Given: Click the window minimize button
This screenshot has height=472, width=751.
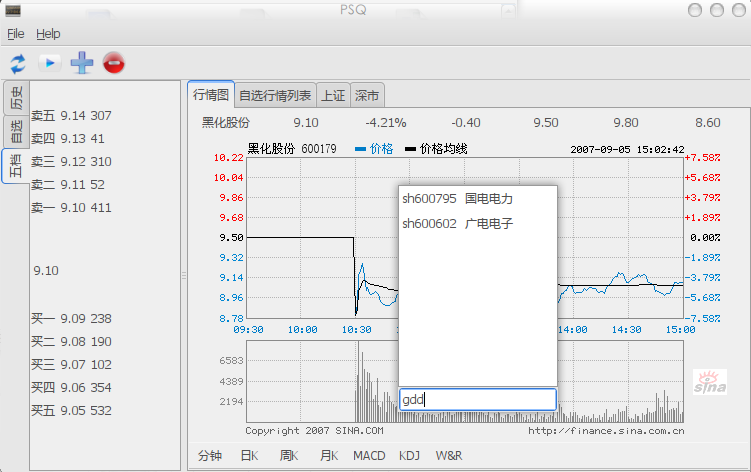Looking at the screenshot, I should click(695, 10).
